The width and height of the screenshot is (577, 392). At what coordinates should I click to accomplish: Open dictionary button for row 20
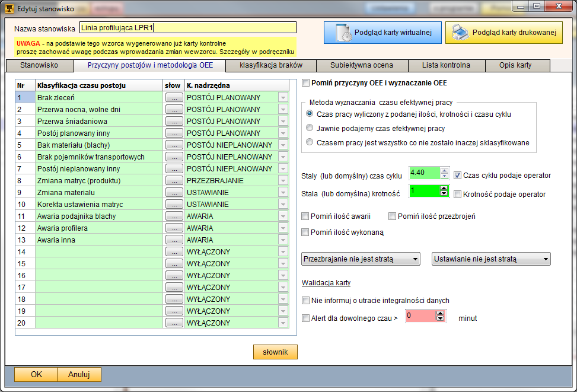pyautogui.click(x=174, y=323)
